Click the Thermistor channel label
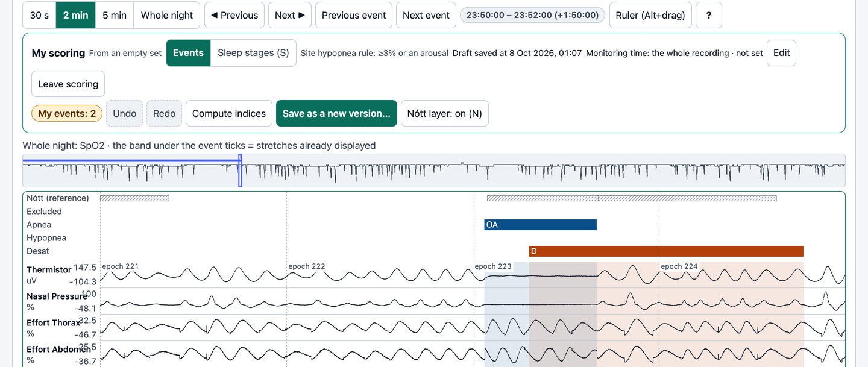Image resolution: width=868 pixels, height=367 pixels. tap(49, 269)
